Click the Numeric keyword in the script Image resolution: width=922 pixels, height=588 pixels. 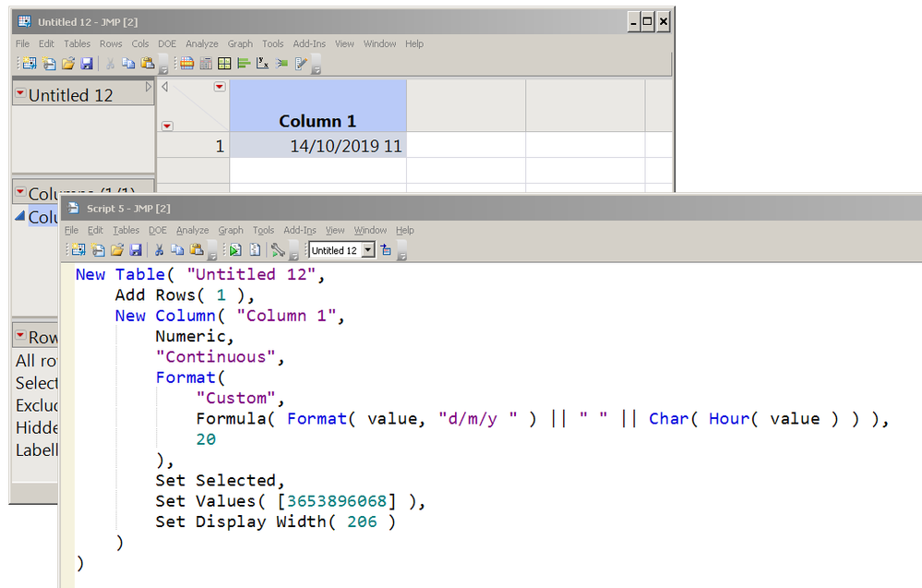[x=190, y=336]
